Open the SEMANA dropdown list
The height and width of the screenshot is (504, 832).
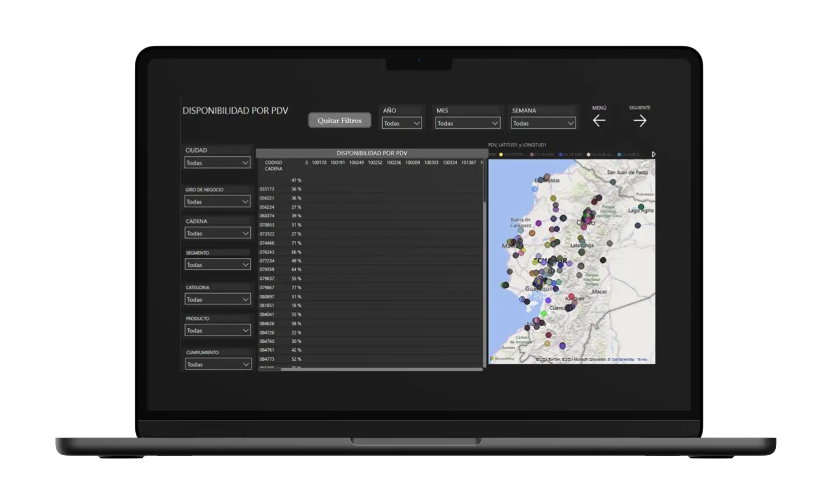click(543, 123)
